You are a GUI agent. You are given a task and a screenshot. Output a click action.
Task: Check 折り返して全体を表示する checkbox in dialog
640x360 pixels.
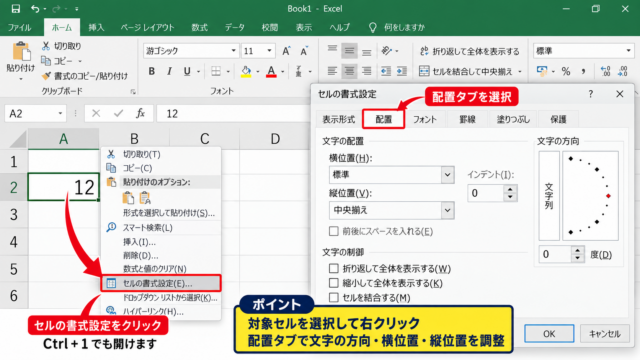[333, 269]
